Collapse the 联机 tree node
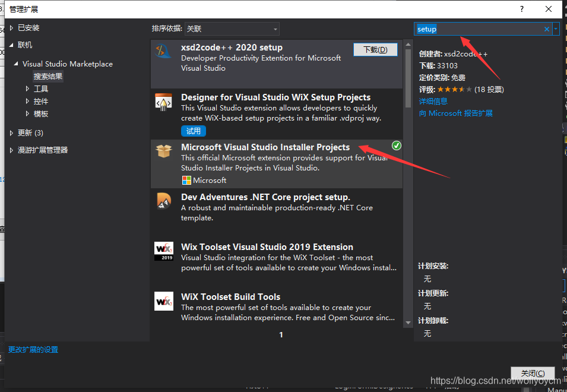567x392 pixels. 11,45
